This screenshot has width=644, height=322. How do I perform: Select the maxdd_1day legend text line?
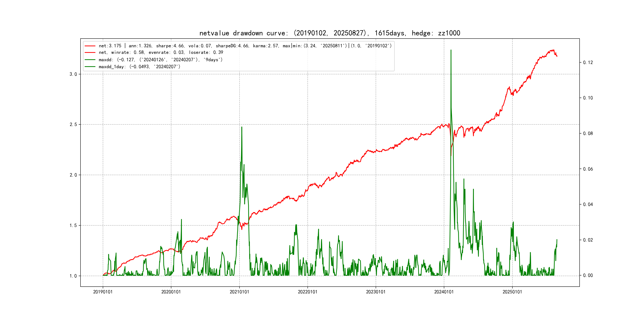coord(139,67)
